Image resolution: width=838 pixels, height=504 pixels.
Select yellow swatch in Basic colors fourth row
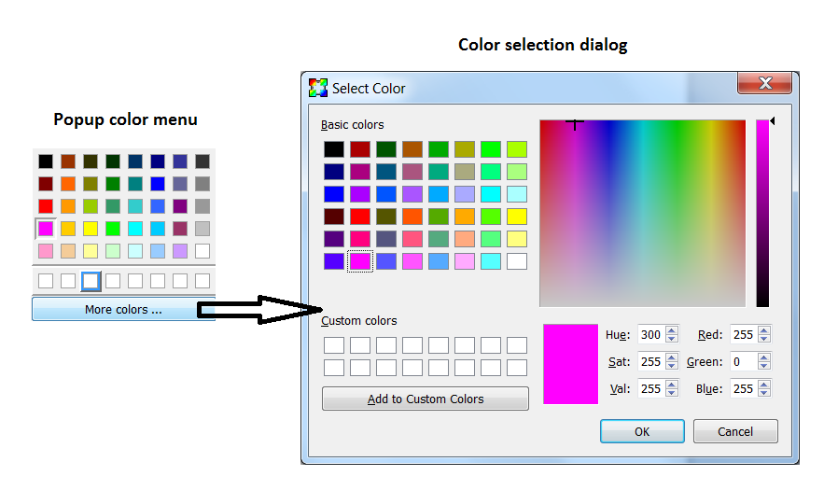pos(517,217)
